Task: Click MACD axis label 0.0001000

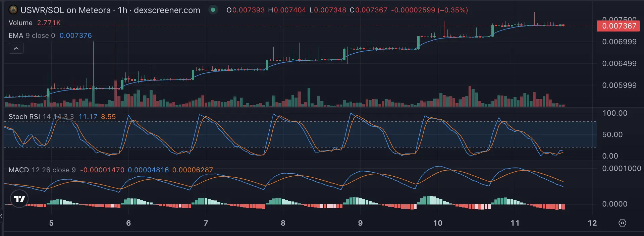Action: pyautogui.click(x=622, y=169)
